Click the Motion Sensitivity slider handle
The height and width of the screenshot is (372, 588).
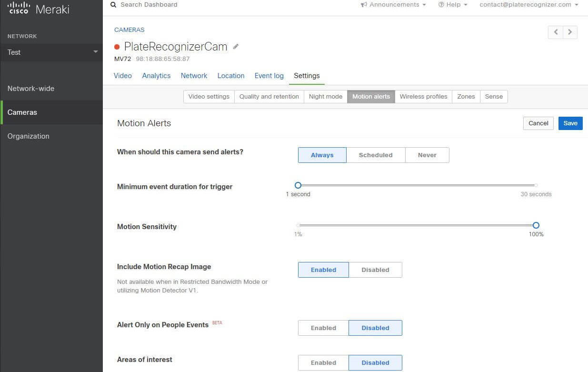coord(536,225)
